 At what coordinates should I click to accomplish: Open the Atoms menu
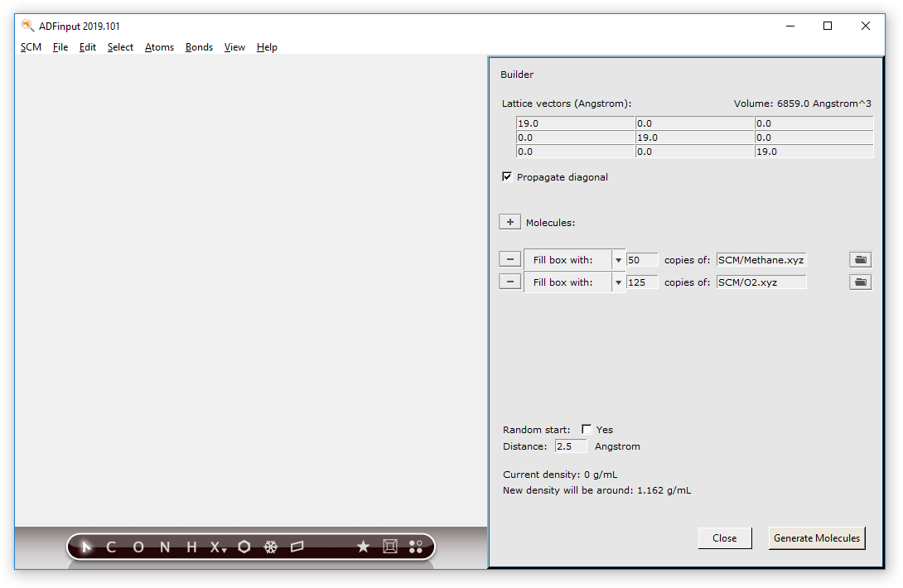point(160,47)
